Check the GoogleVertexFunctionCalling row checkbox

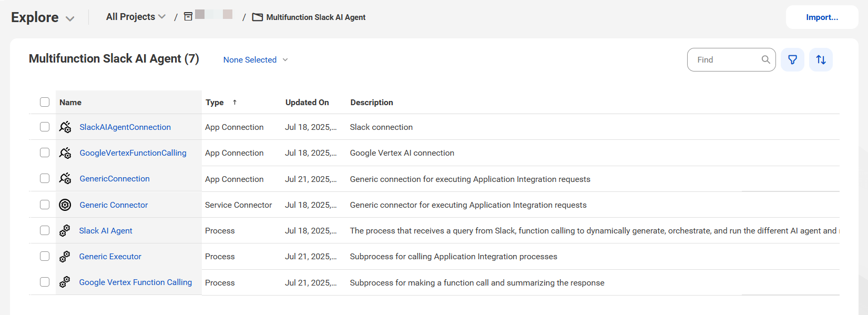pos(45,153)
